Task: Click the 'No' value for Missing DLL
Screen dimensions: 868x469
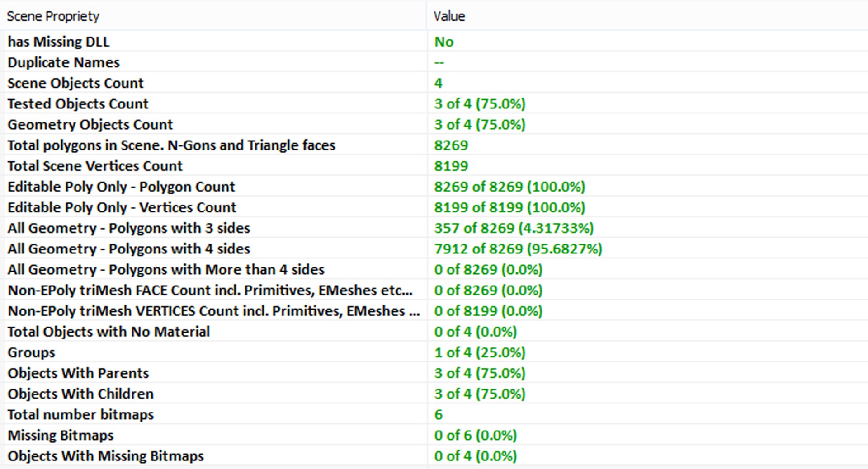Action: coord(443,42)
